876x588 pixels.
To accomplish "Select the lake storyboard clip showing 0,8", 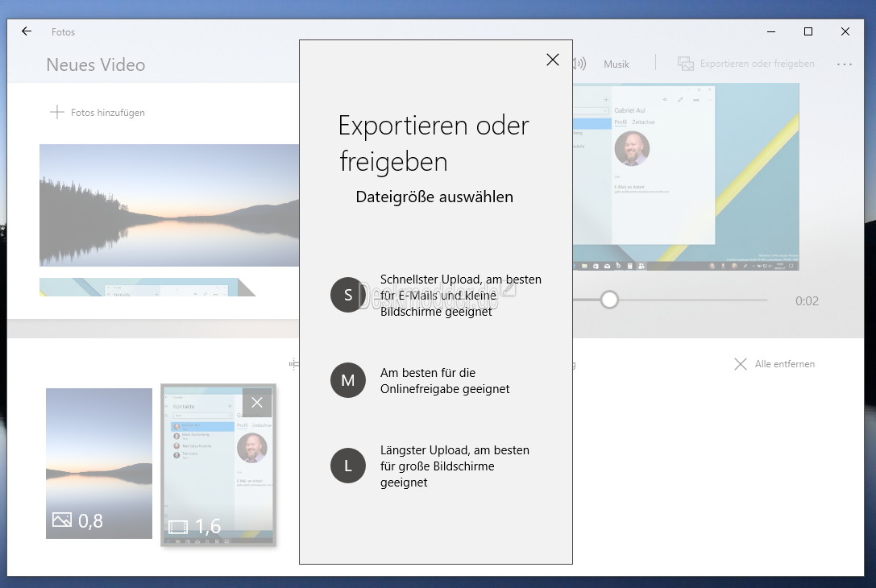I will [x=99, y=463].
